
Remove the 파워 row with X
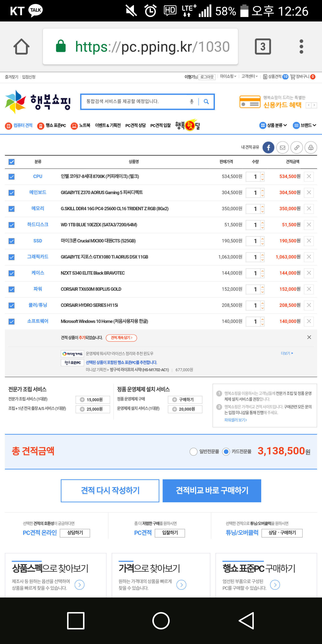pos(309,289)
